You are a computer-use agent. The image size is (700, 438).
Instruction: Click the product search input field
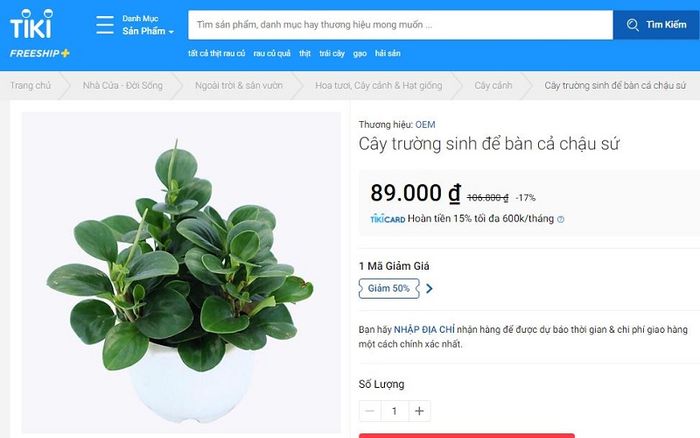tap(400, 25)
